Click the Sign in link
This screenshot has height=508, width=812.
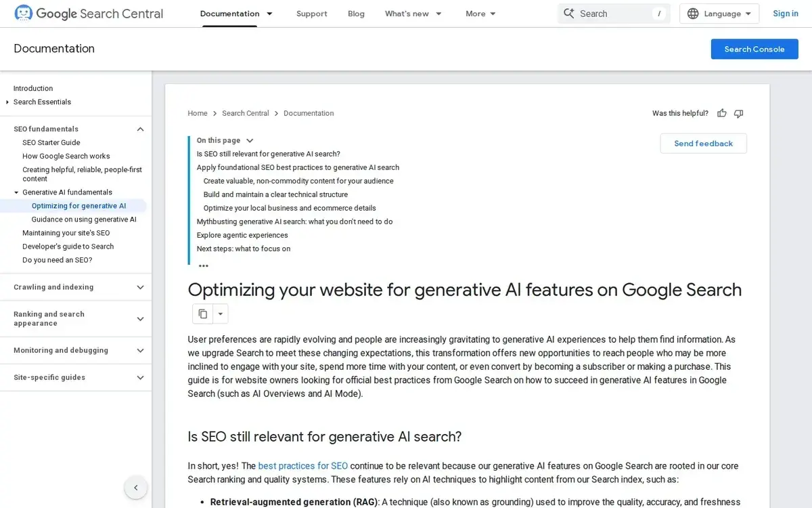786,14
